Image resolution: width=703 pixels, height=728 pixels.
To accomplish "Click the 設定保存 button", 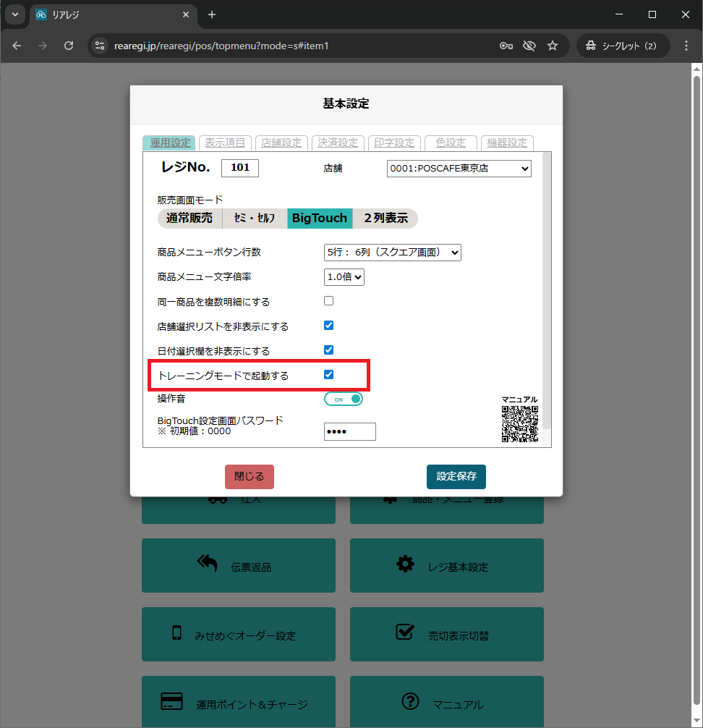I will tap(456, 477).
